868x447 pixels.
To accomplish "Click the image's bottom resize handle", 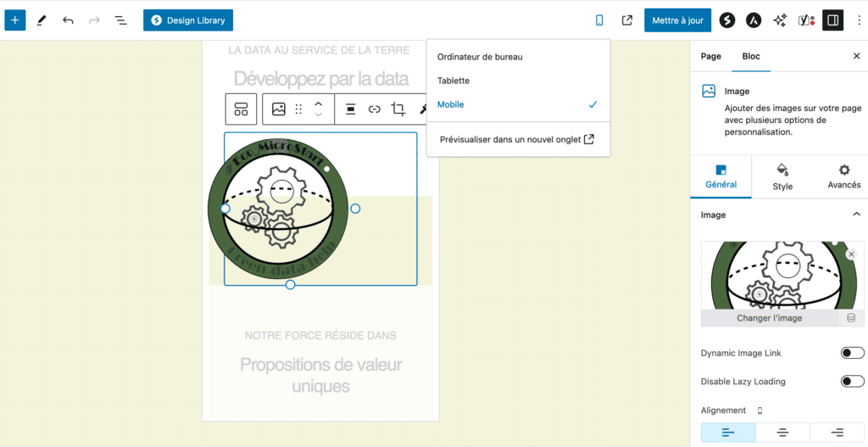I will 290,285.
